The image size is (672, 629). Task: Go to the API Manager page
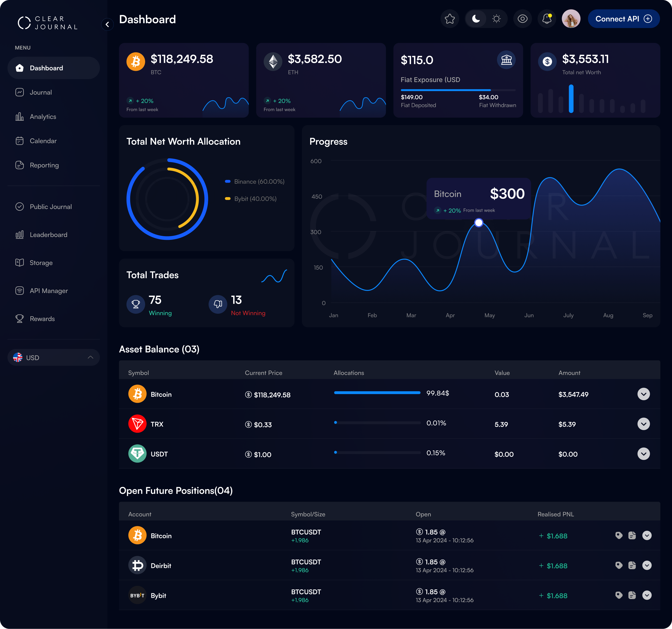48,291
